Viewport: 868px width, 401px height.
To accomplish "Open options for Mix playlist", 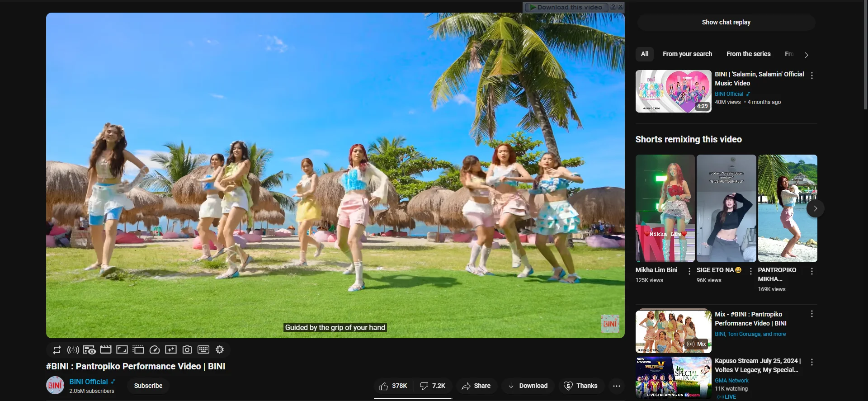I will [x=812, y=314].
